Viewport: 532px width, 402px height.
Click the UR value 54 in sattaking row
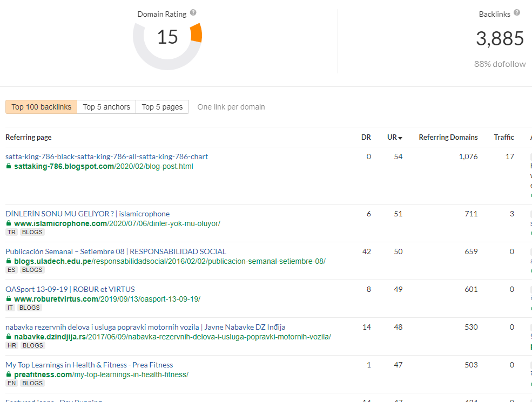[x=398, y=156]
